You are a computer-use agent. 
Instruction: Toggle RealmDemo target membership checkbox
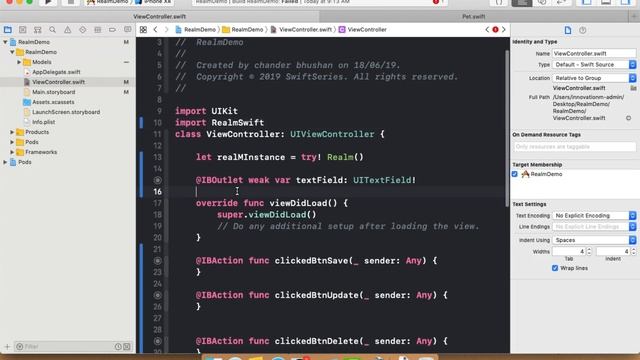pos(515,174)
